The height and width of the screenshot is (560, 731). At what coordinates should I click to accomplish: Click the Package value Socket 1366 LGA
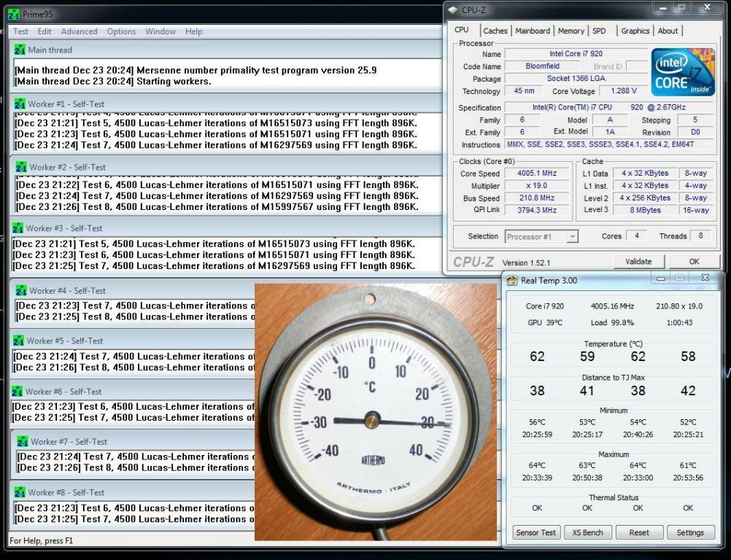pyautogui.click(x=576, y=79)
